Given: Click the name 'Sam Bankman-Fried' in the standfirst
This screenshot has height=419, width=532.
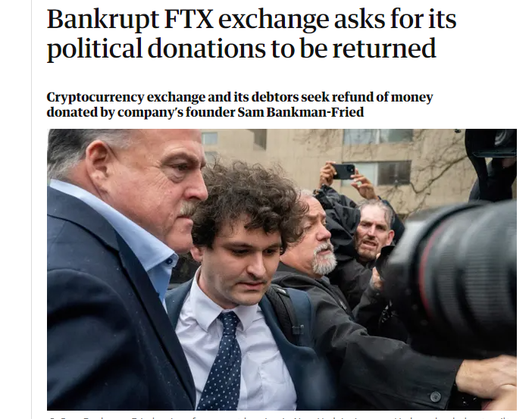Looking at the screenshot, I should pos(301,112).
